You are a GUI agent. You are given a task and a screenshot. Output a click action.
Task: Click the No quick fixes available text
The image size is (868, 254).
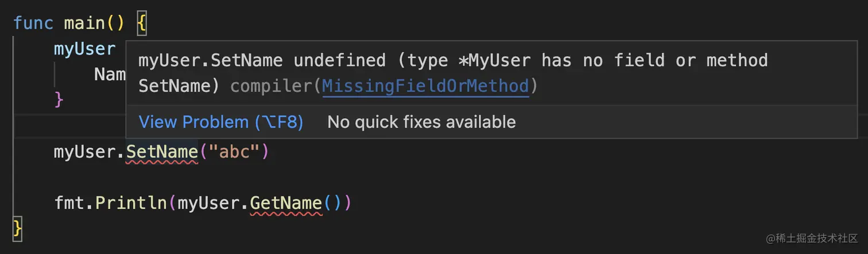tap(421, 122)
